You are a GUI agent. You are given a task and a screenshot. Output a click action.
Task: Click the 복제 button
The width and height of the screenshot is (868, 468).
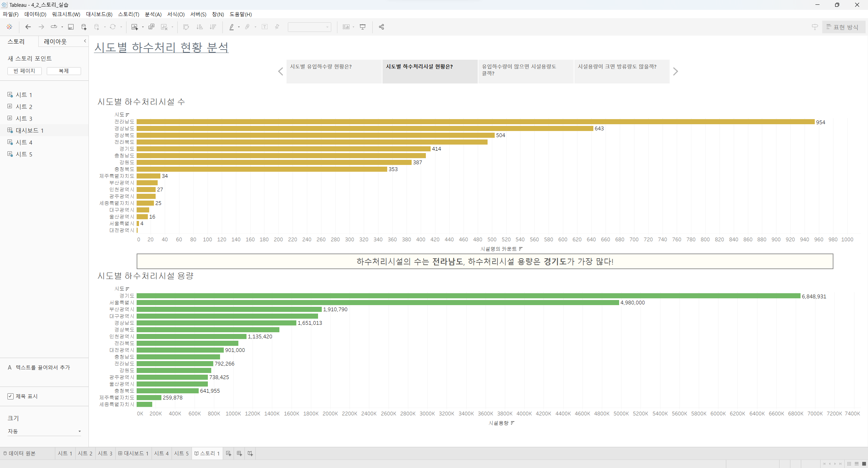(64, 71)
